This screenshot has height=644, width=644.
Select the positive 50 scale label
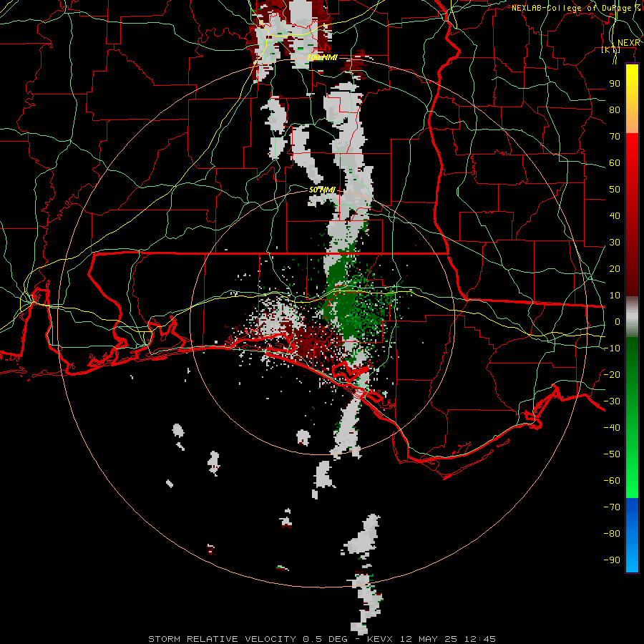coord(615,190)
